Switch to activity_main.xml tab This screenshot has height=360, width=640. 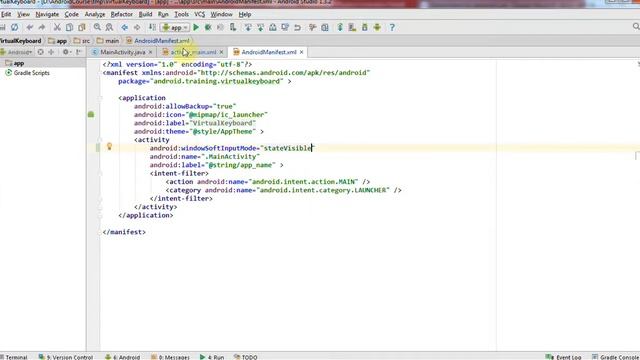(193, 52)
